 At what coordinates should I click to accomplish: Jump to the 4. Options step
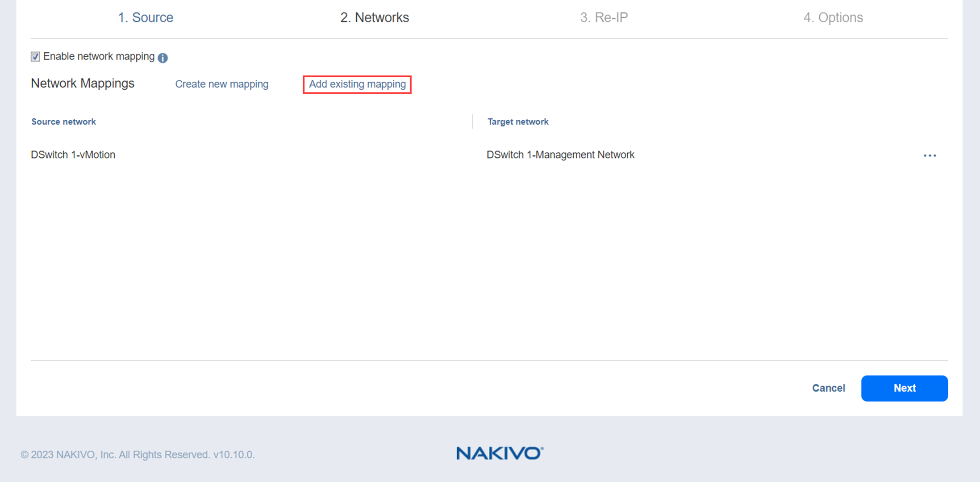click(833, 17)
